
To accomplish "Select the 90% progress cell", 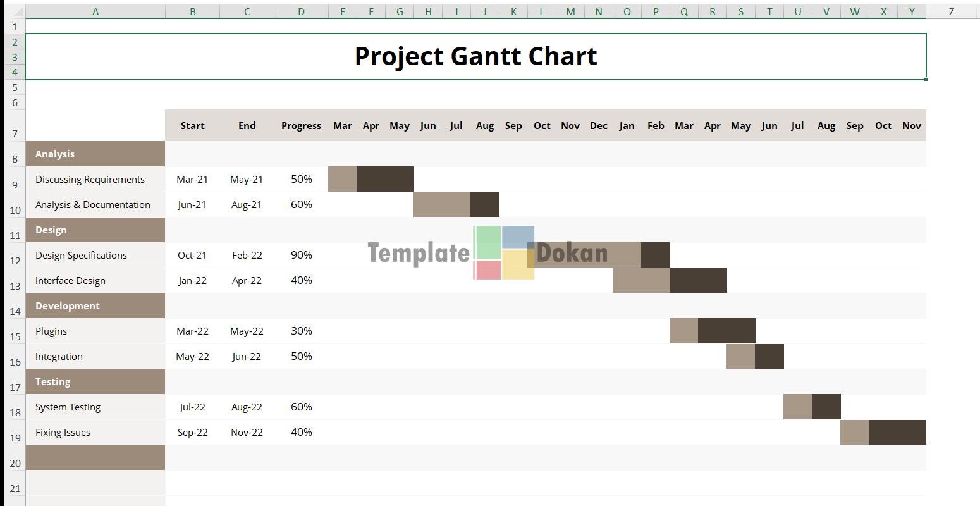I will tap(301, 256).
